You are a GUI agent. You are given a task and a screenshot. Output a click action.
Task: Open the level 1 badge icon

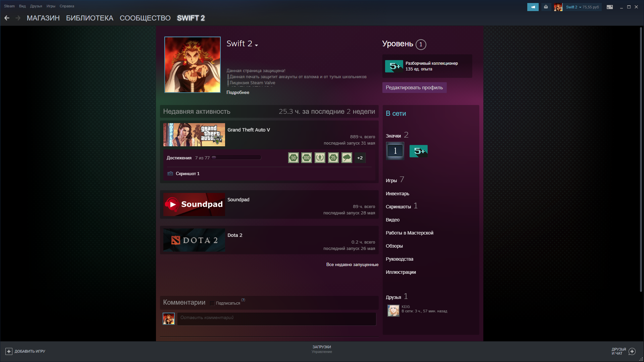click(395, 151)
